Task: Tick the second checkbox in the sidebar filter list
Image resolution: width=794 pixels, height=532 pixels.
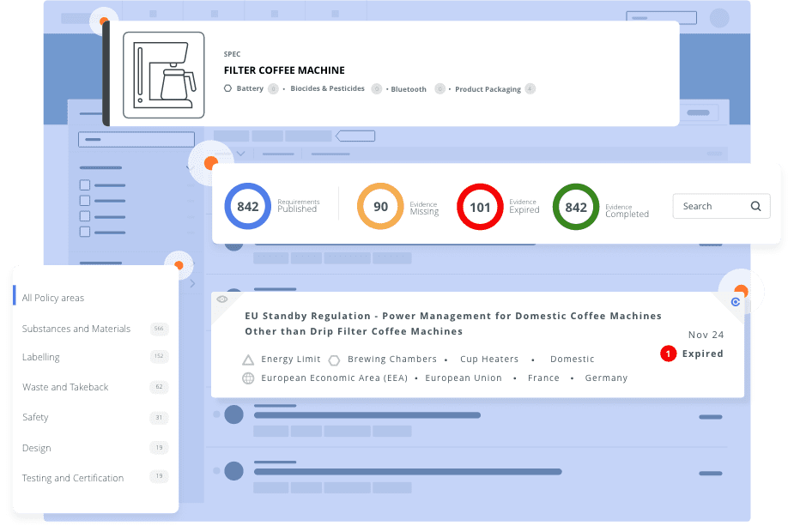Action: click(x=85, y=201)
